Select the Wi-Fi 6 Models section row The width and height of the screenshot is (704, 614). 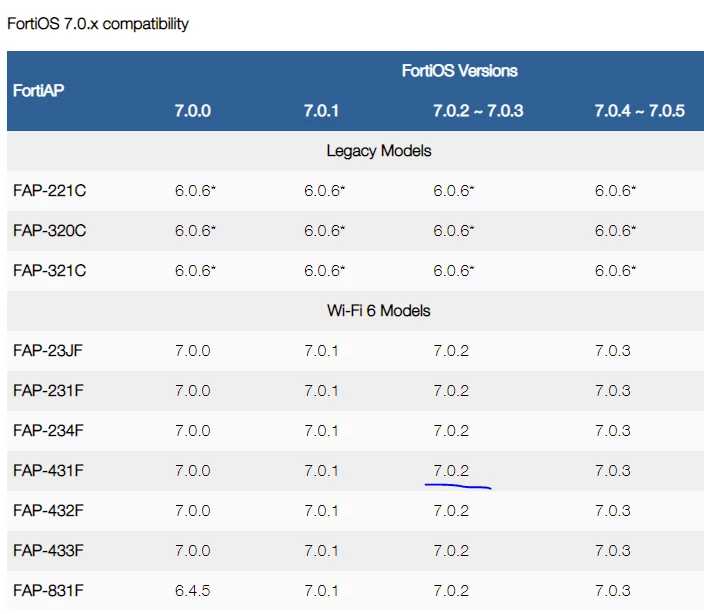pyautogui.click(x=355, y=311)
